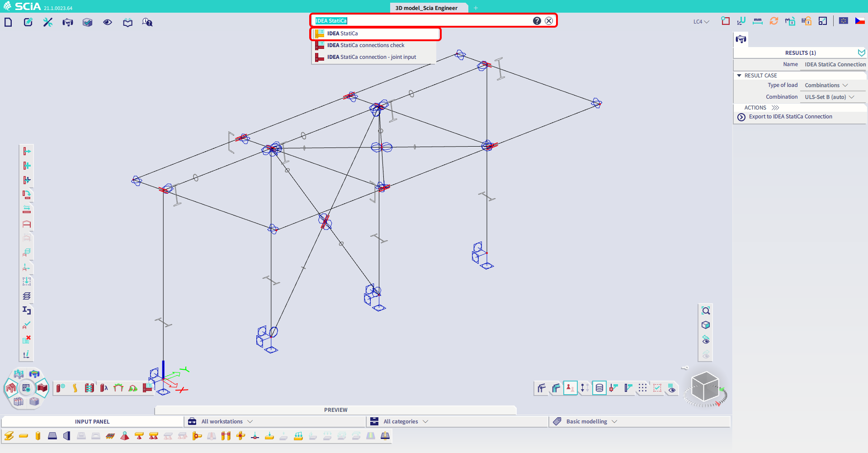The width and height of the screenshot is (868, 453).
Task: Select the European Union flag icon
Action: [x=844, y=21]
